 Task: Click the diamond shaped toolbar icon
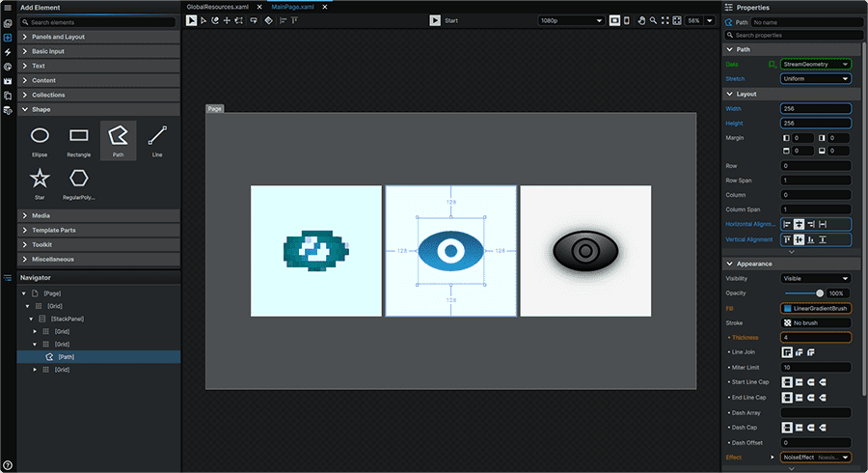(x=268, y=20)
